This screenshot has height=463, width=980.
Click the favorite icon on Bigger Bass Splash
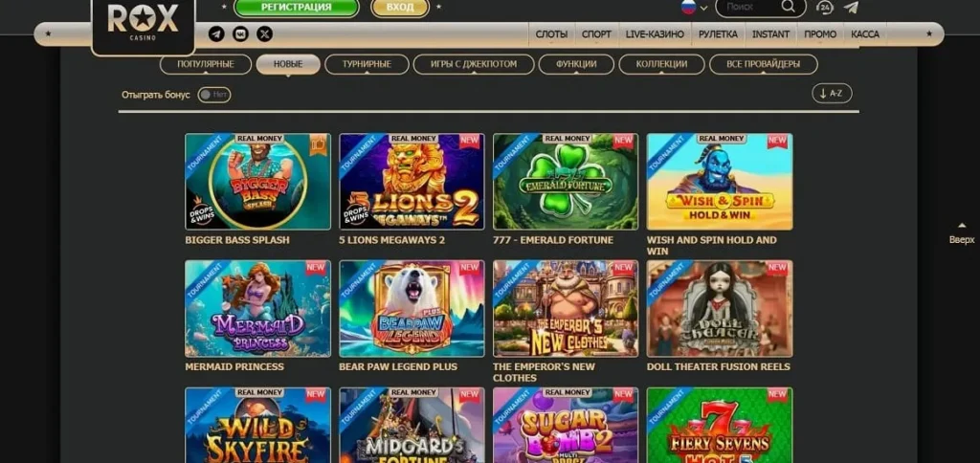[x=319, y=145]
